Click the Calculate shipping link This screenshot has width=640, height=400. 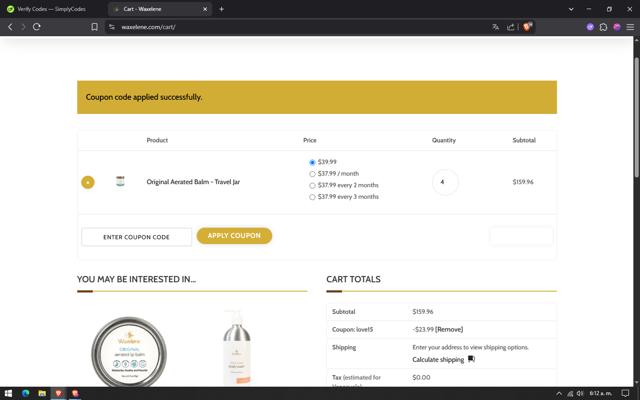pyautogui.click(x=438, y=360)
